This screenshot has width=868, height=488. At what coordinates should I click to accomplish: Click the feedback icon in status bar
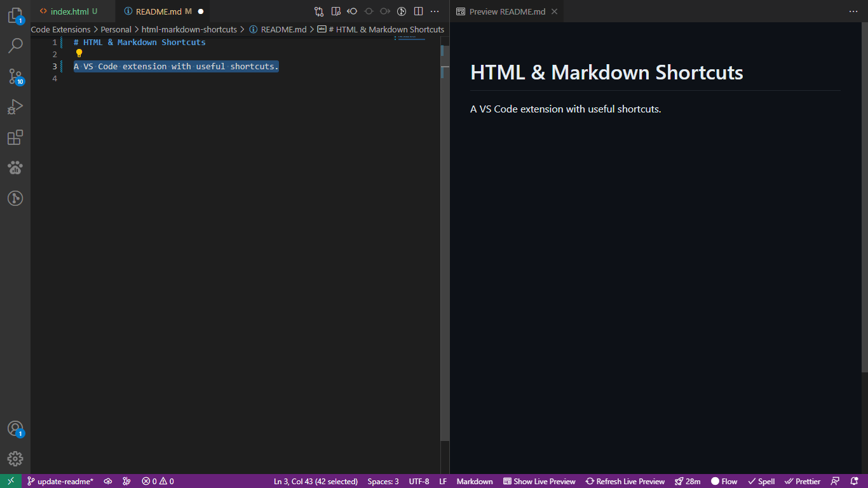pos(836,481)
